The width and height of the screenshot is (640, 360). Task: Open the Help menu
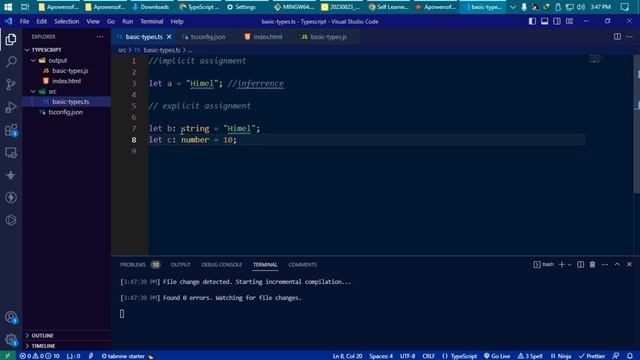pyautogui.click(x=177, y=21)
